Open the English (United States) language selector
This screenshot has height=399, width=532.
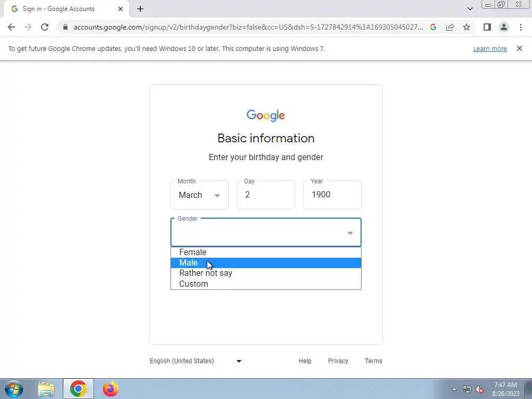click(x=196, y=361)
